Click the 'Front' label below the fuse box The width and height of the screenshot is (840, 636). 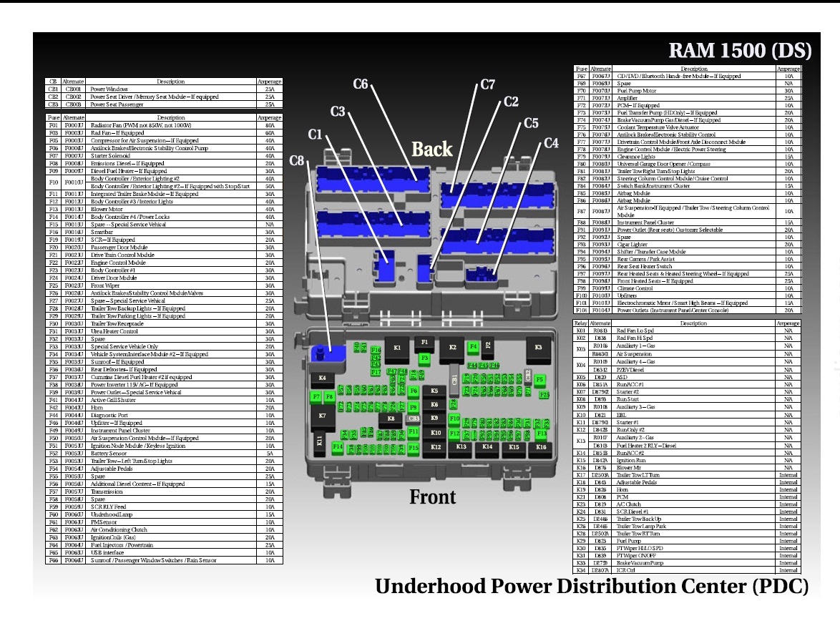coord(432,497)
